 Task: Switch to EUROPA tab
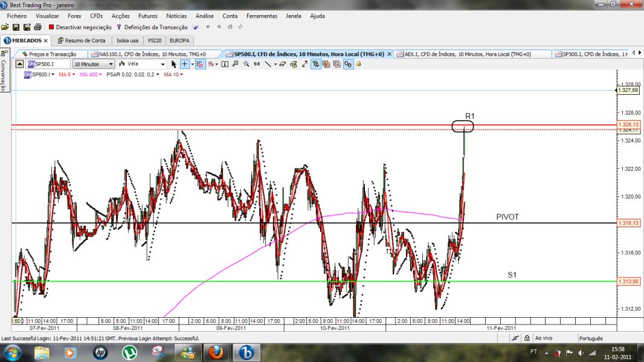coord(179,40)
